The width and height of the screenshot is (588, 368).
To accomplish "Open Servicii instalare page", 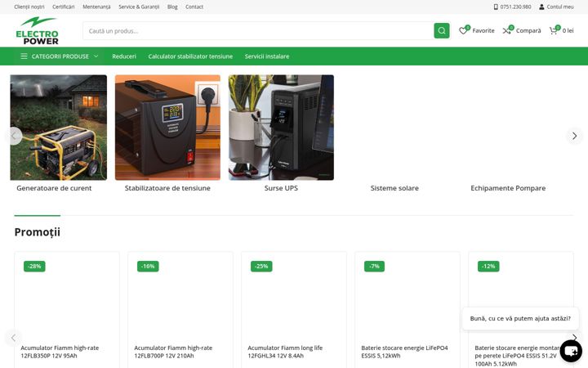I will 267,56.
